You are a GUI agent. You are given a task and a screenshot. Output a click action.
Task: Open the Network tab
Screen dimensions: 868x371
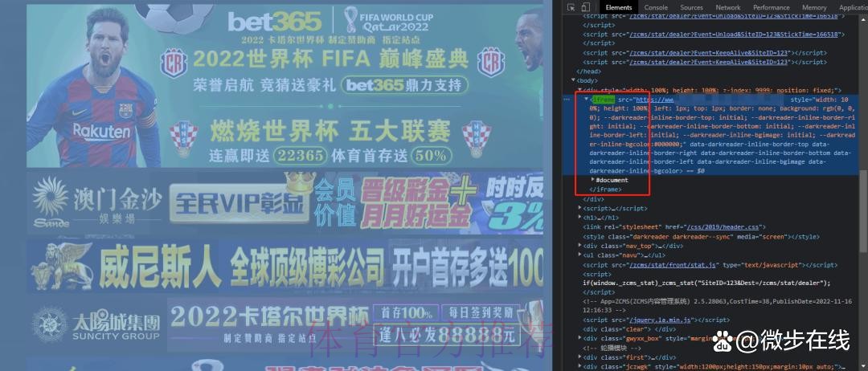728,7
